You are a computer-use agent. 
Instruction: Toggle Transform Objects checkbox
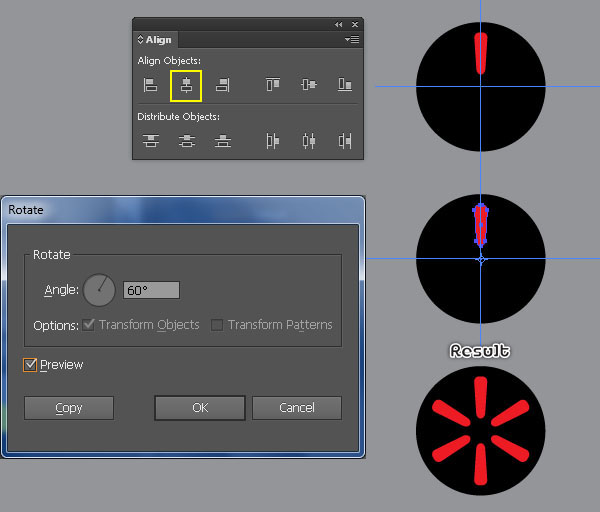coord(88,325)
